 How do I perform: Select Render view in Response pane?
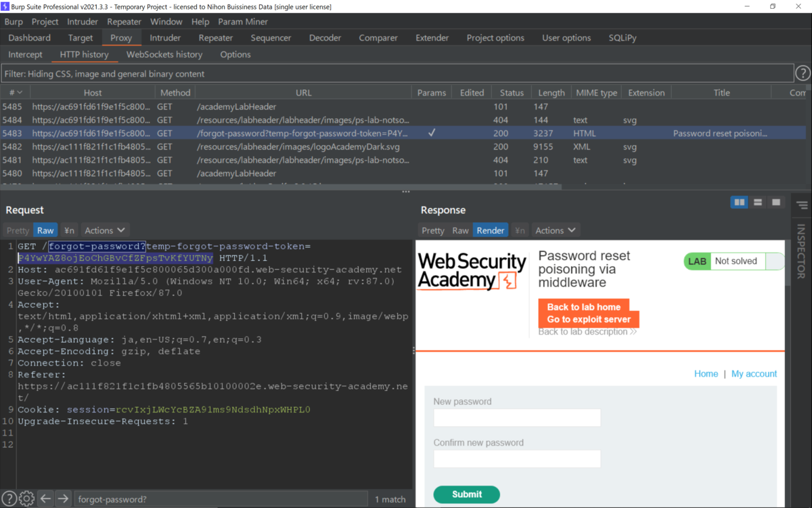point(491,230)
